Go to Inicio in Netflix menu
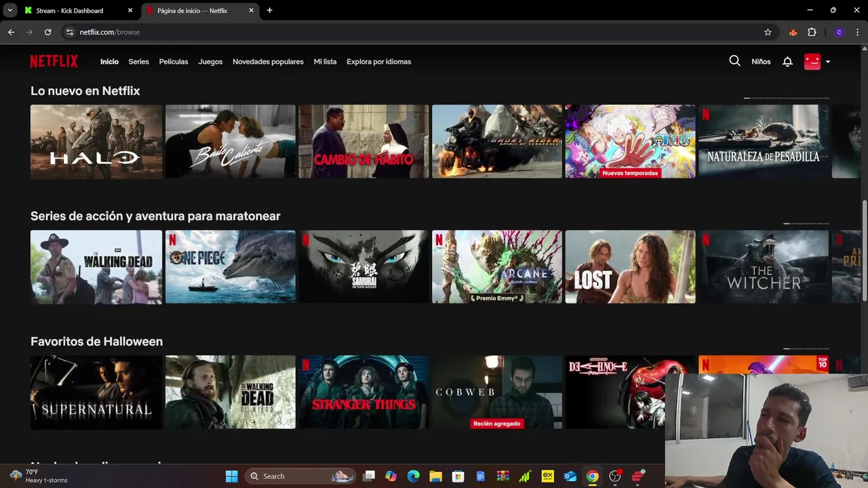The height and width of the screenshot is (488, 868). tap(109, 62)
